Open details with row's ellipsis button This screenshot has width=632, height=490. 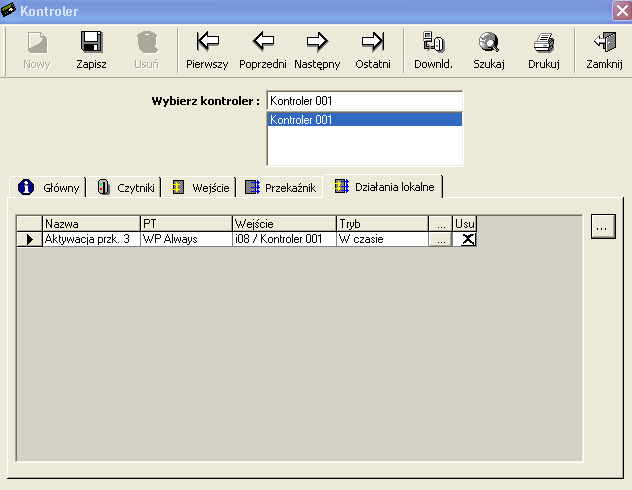tap(441, 239)
